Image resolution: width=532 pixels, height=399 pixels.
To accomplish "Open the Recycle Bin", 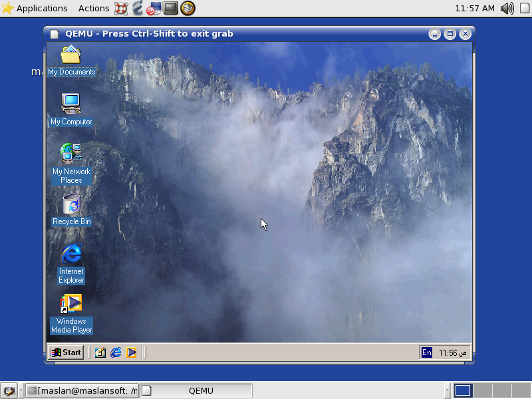I will 71,204.
